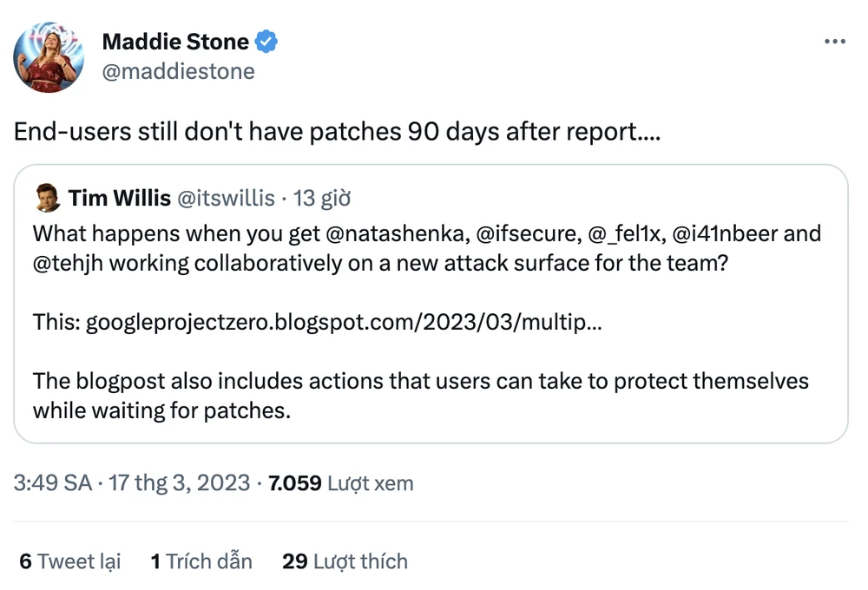Click the blue verified badge icon

pos(267,41)
